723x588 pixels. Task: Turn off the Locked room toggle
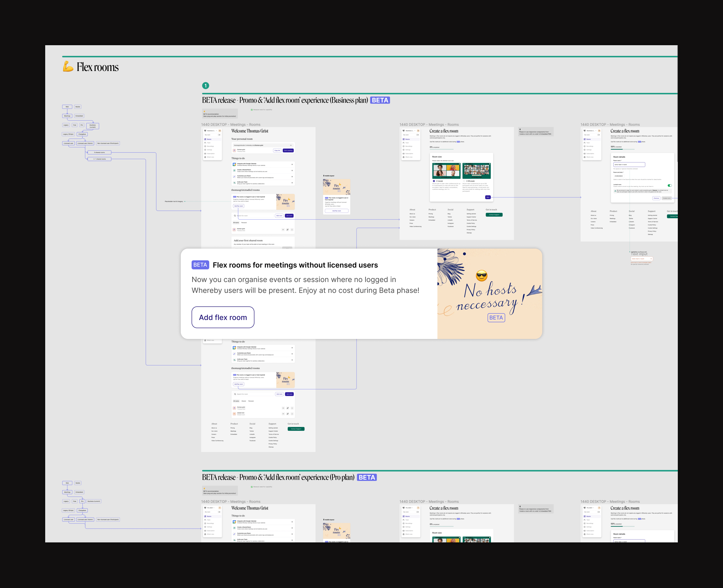click(669, 185)
